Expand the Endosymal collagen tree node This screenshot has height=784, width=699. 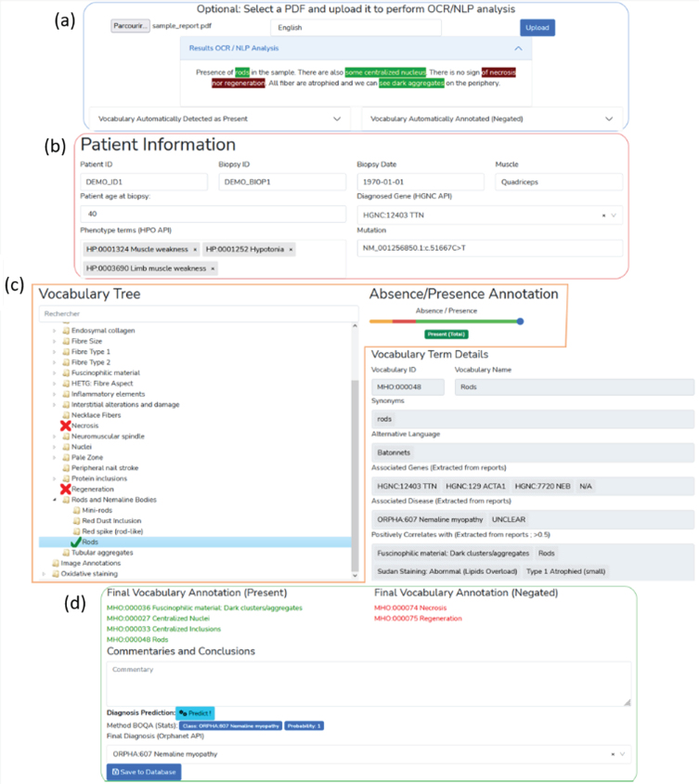[54, 331]
